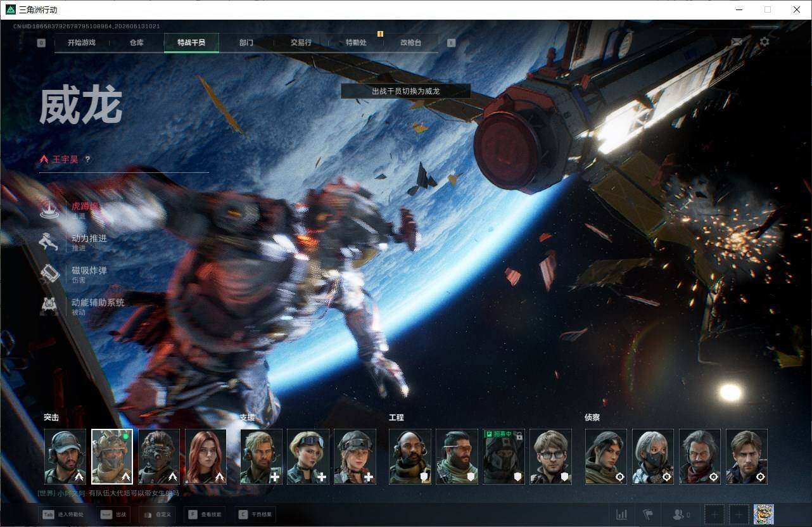Click the highlighted 威龙 tan-helmet portrait
The height and width of the screenshot is (527, 812).
[x=112, y=457]
